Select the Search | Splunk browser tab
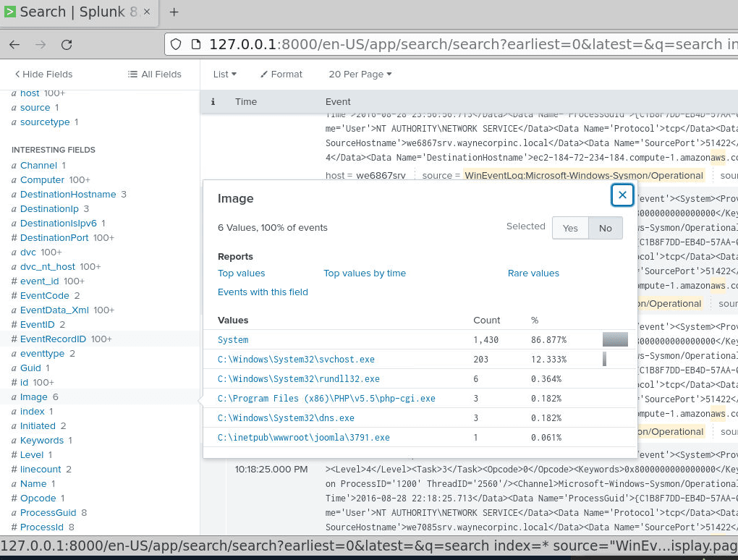The width and height of the screenshot is (738, 560). click(x=79, y=12)
